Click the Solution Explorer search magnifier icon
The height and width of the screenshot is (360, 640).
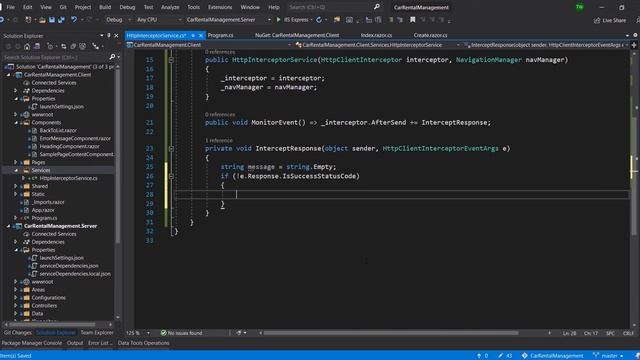[x=112, y=57]
